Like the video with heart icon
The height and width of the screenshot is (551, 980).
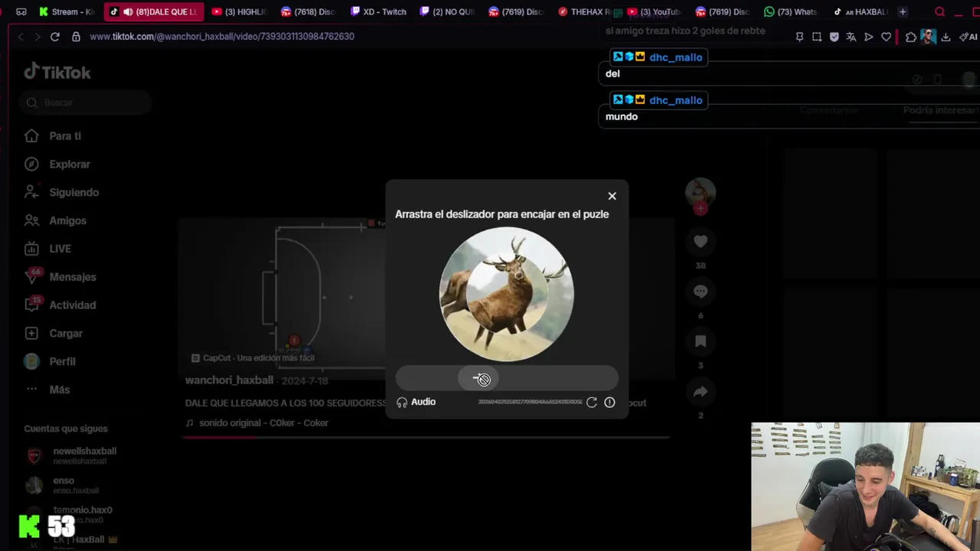click(x=700, y=242)
